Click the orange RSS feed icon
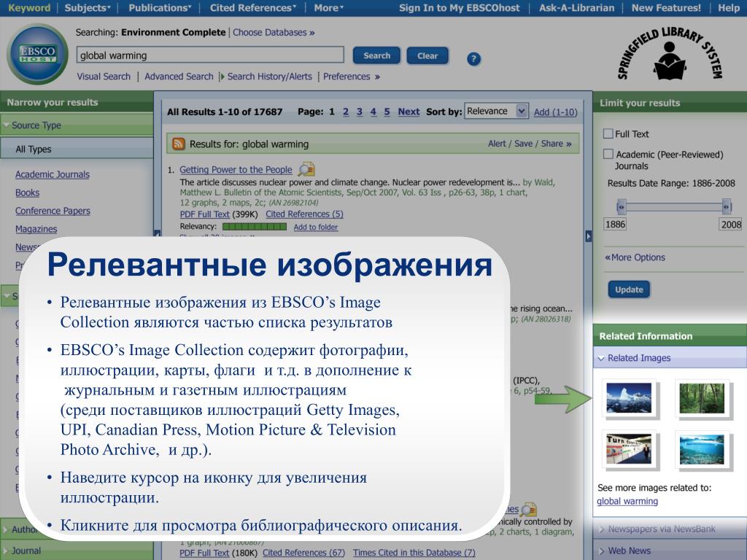Screen dimensions: 747x560 178,144
